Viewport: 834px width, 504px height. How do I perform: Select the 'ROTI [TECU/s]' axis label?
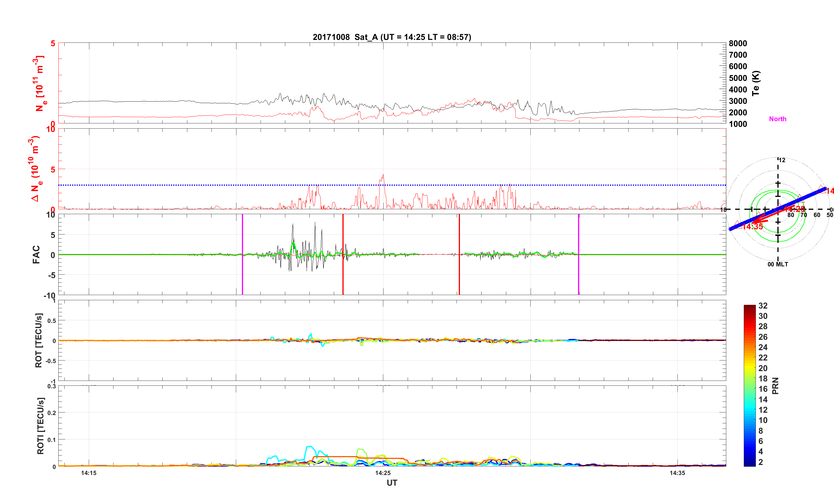pyautogui.click(x=40, y=426)
